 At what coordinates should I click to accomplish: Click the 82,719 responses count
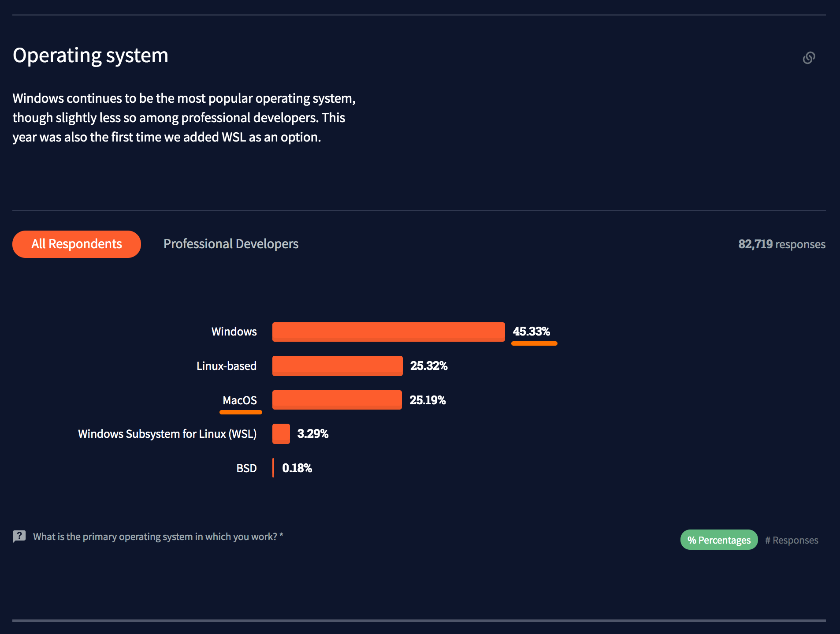(781, 244)
